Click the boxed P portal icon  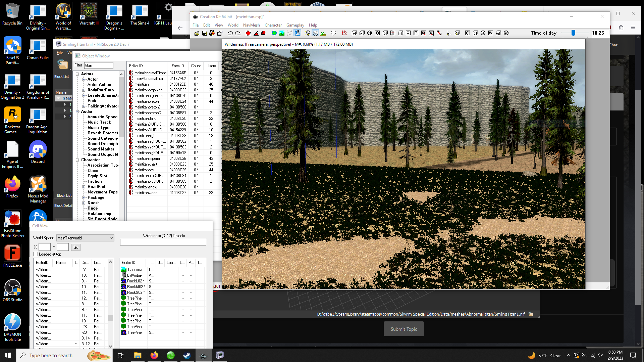tap(416, 33)
